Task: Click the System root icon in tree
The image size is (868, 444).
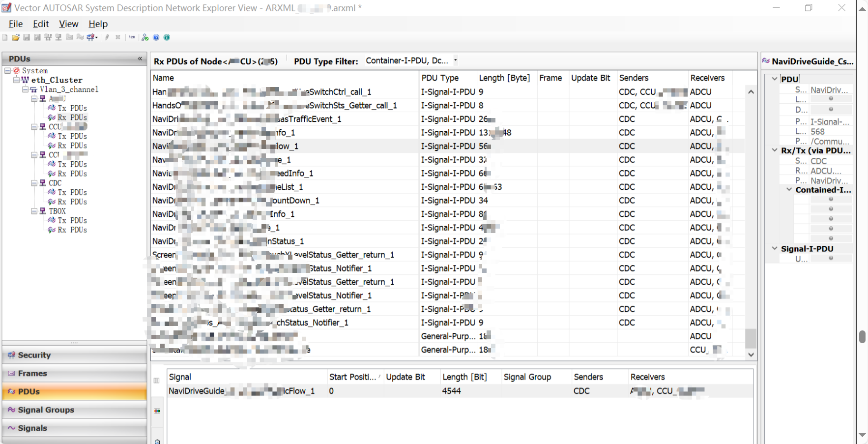Action: [17, 71]
